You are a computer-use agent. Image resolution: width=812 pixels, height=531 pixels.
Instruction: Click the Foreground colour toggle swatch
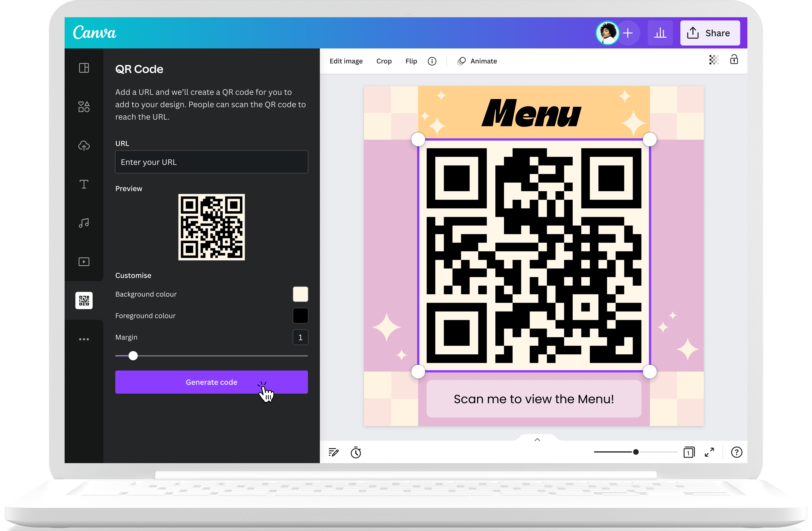click(x=300, y=315)
